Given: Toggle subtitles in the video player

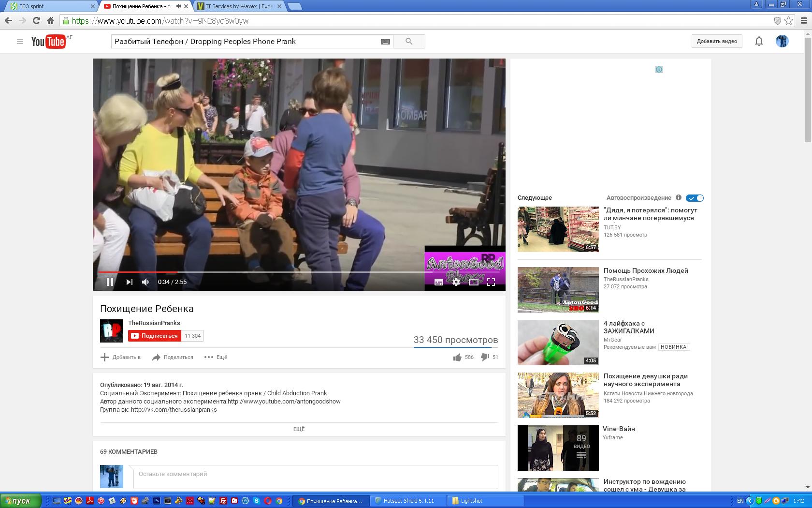Looking at the screenshot, I should tap(439, 282).
